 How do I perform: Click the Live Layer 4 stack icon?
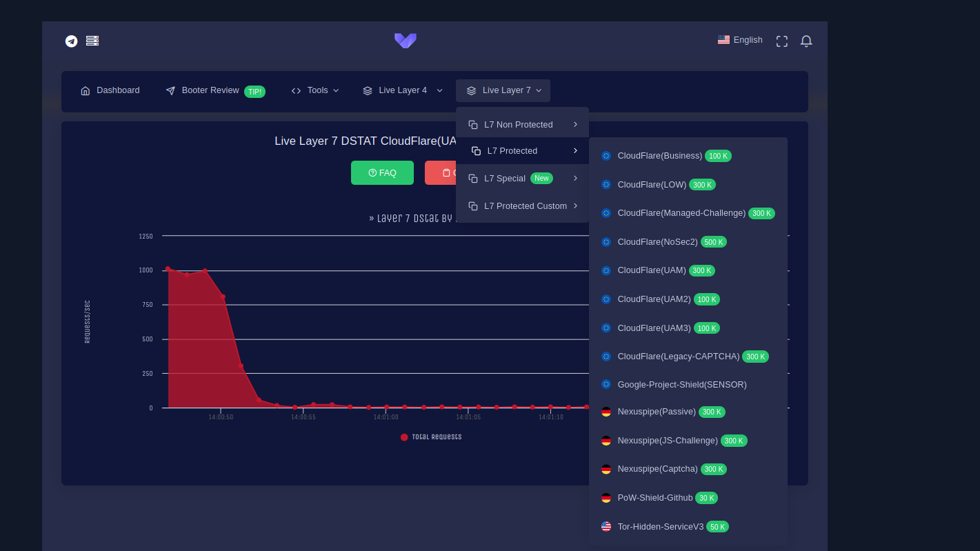[x=368, y=90]
